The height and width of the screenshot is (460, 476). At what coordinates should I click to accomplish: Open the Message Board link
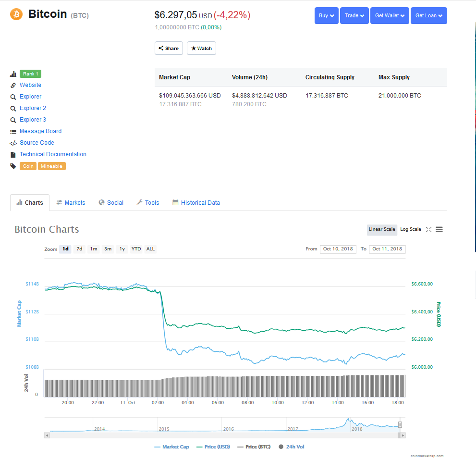click(40, 131)
